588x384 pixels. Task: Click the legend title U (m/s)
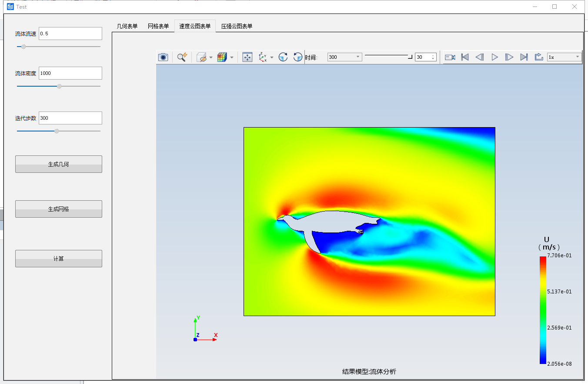click(x=548, y=243)
